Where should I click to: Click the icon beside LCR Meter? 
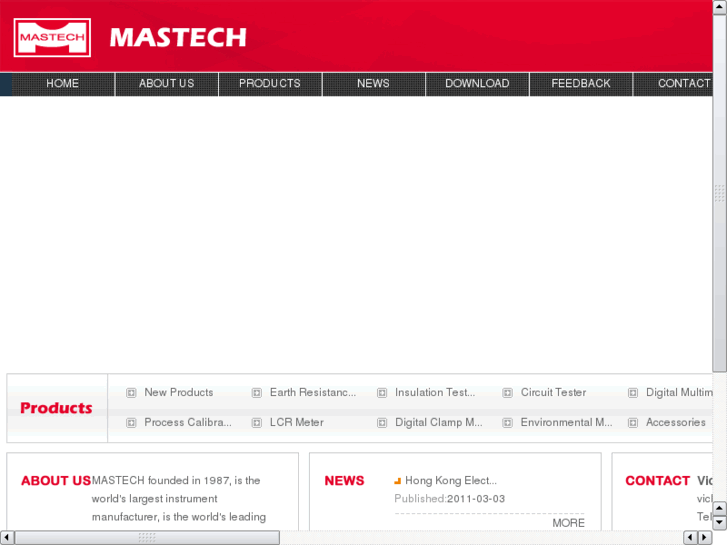pyautogui.click(x=256, y=423)
